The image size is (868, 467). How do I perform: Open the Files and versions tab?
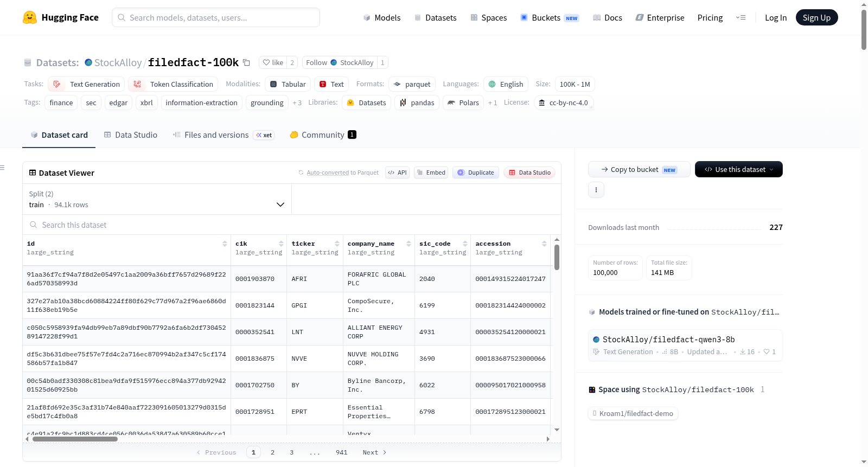click(x=224, y=135)
